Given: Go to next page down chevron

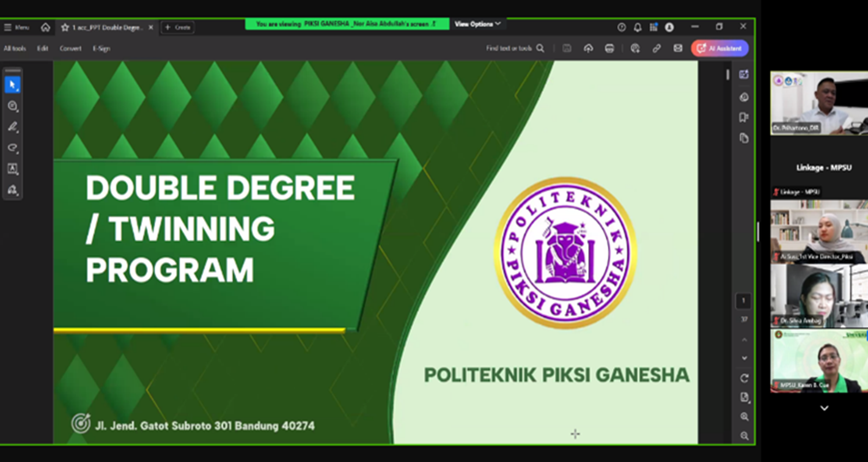Looking at the screenshot, I should click(x=744, y=358).
